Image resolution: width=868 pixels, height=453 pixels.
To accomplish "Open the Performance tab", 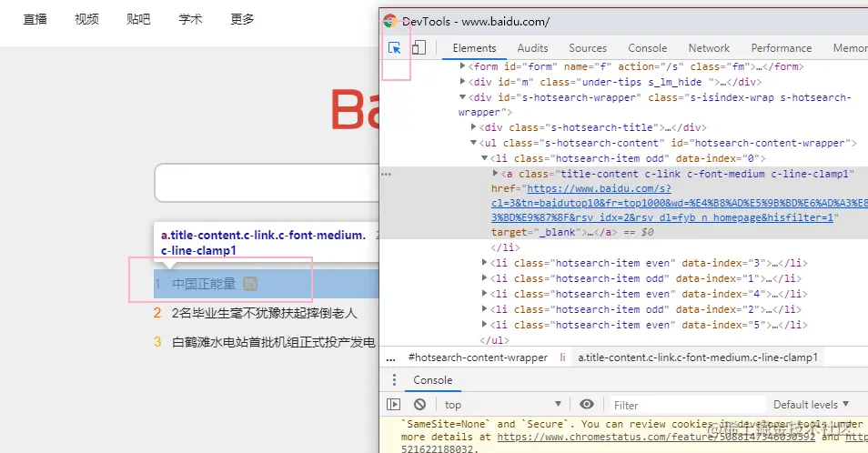I will (x=781, y=48).
